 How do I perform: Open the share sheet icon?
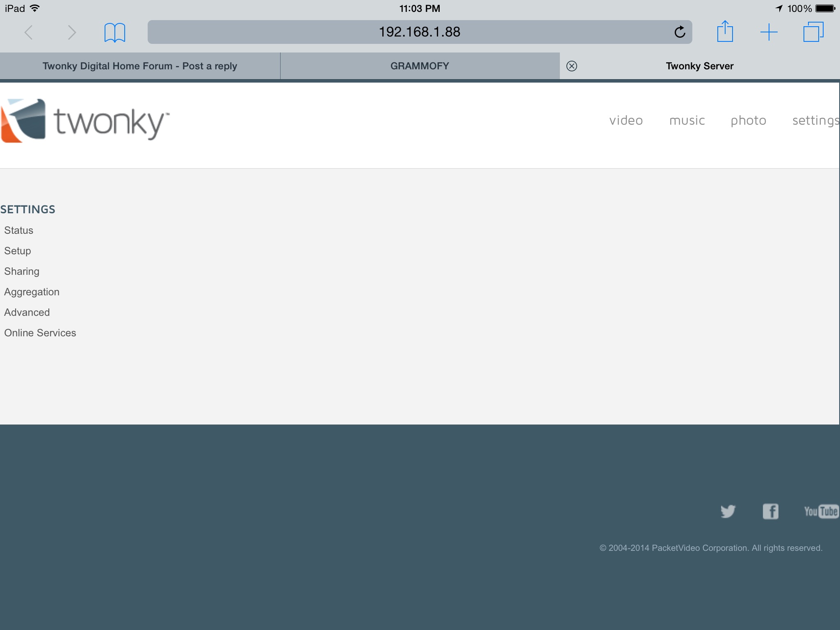click(725, 31)
